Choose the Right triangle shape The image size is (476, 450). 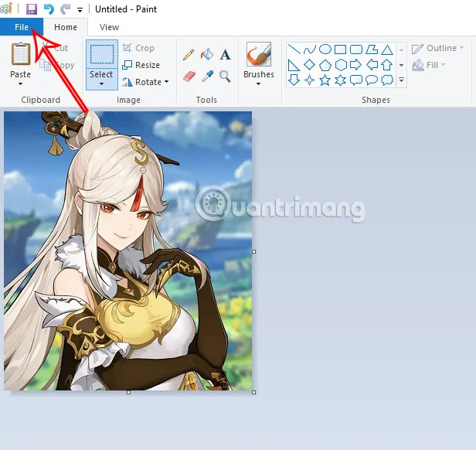(294, 65)
